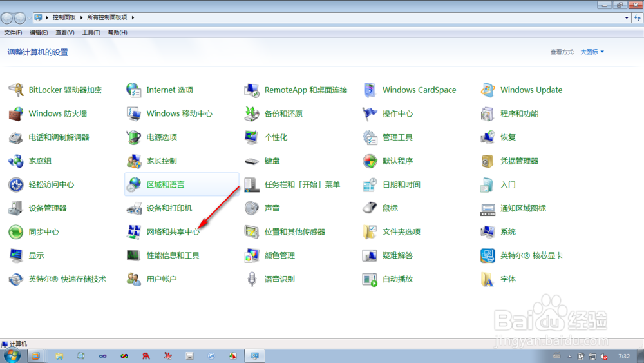Open the 系统 link
The image size is (644, 363).
(507, 232)
